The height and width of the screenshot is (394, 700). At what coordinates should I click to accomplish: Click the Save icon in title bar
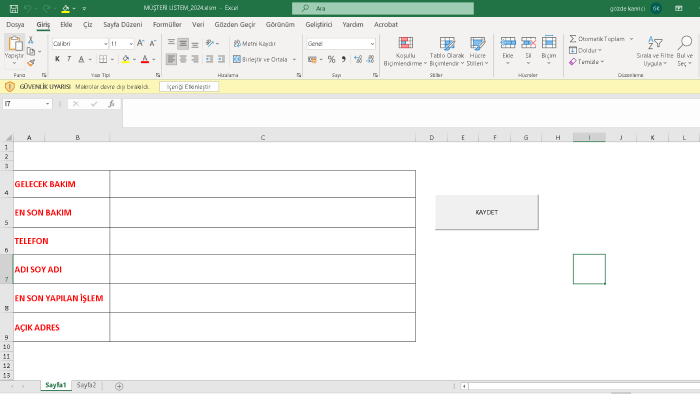click(x=14, y=8)
